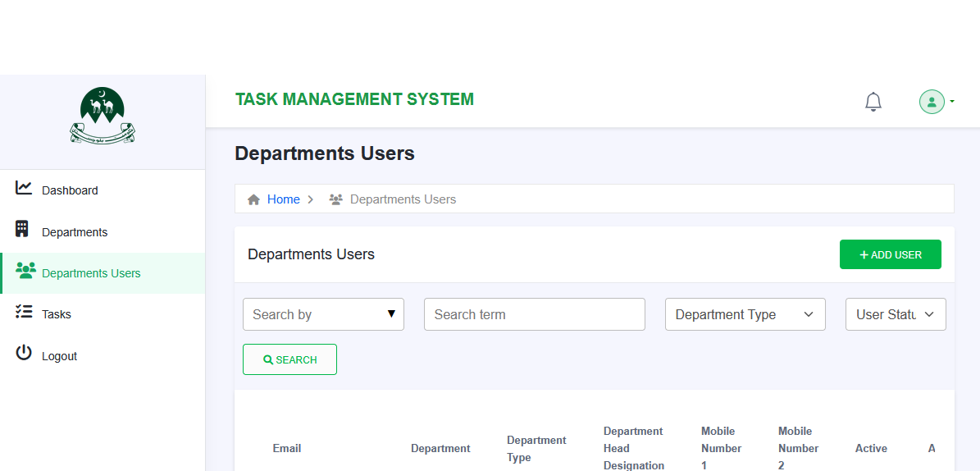Click the government emblem logo
This screenshot has width=980, height=471.
103,116
